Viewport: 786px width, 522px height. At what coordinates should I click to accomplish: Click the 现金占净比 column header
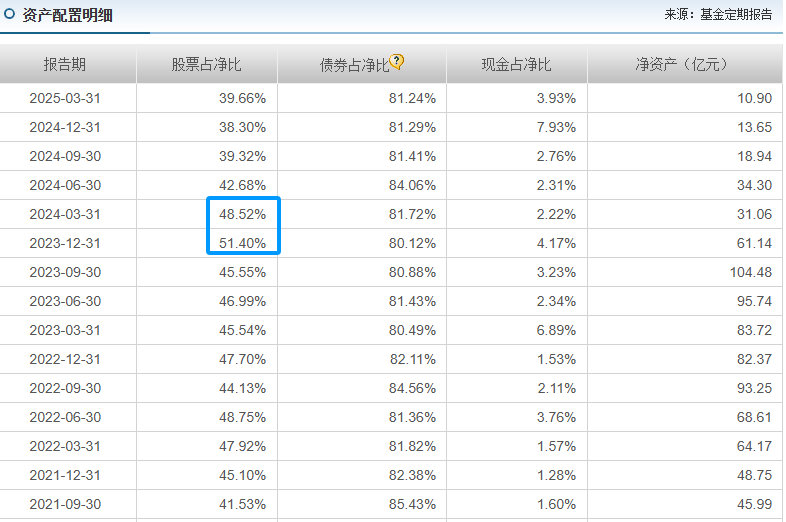click(516, 64)
